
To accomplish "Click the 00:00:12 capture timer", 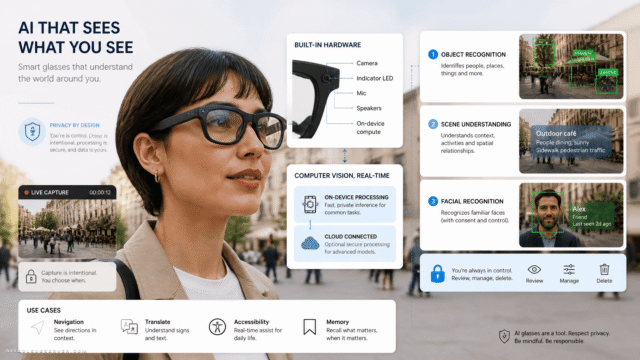I will tap(100, 193).
